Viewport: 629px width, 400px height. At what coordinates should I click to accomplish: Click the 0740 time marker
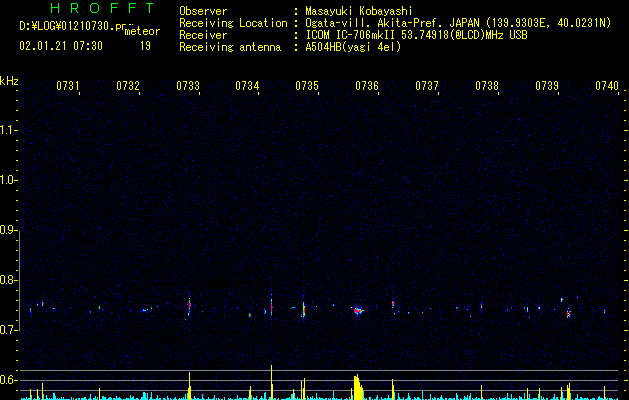click(607, 85)
